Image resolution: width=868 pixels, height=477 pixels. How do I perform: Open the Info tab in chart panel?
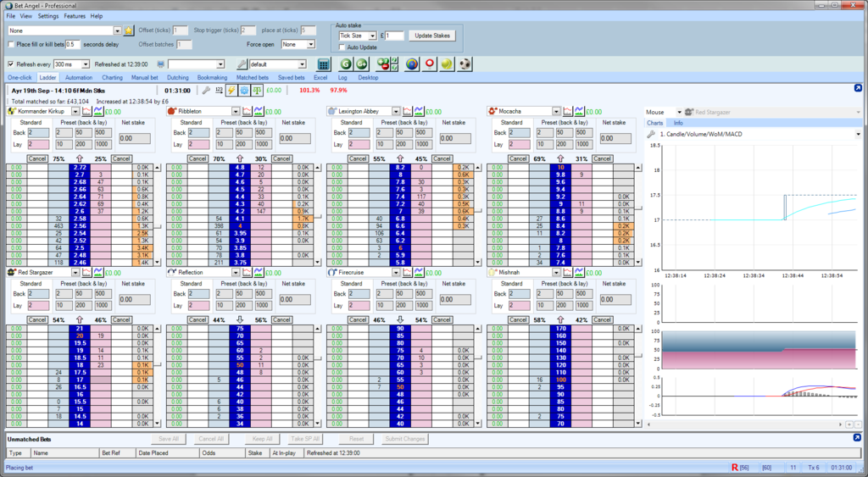[678, 123]
